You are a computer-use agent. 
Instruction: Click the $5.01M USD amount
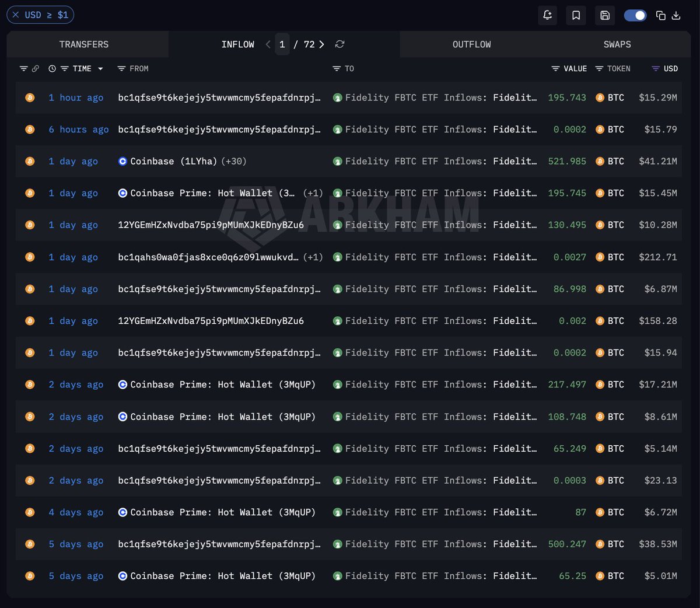pyautogui.click(x=661, y=576)
